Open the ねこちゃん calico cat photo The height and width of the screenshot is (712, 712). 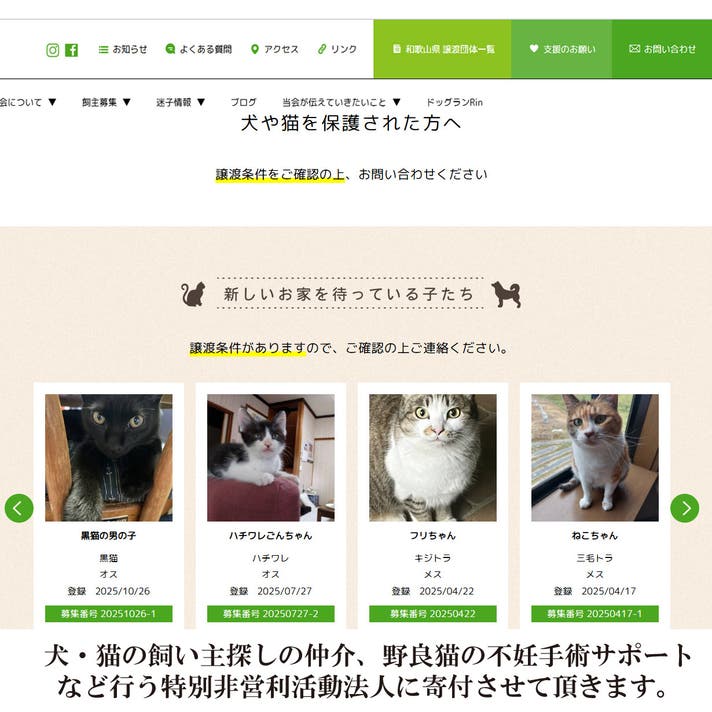coord(595,458)
